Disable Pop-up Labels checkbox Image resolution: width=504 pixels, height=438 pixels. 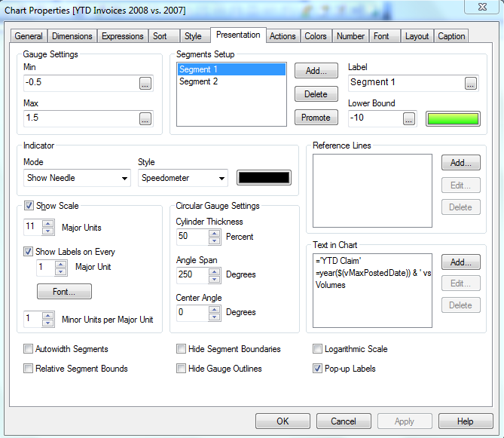click(x=317, y=369)
